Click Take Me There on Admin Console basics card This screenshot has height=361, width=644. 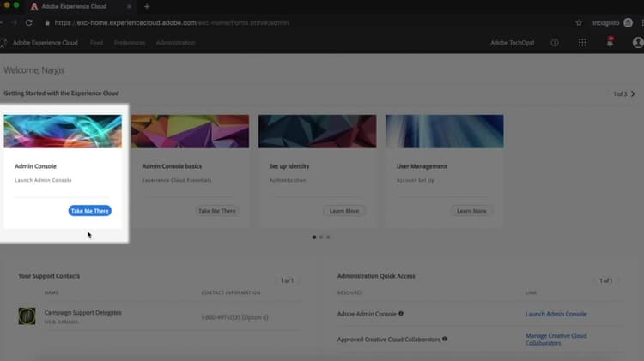point(217,211)
